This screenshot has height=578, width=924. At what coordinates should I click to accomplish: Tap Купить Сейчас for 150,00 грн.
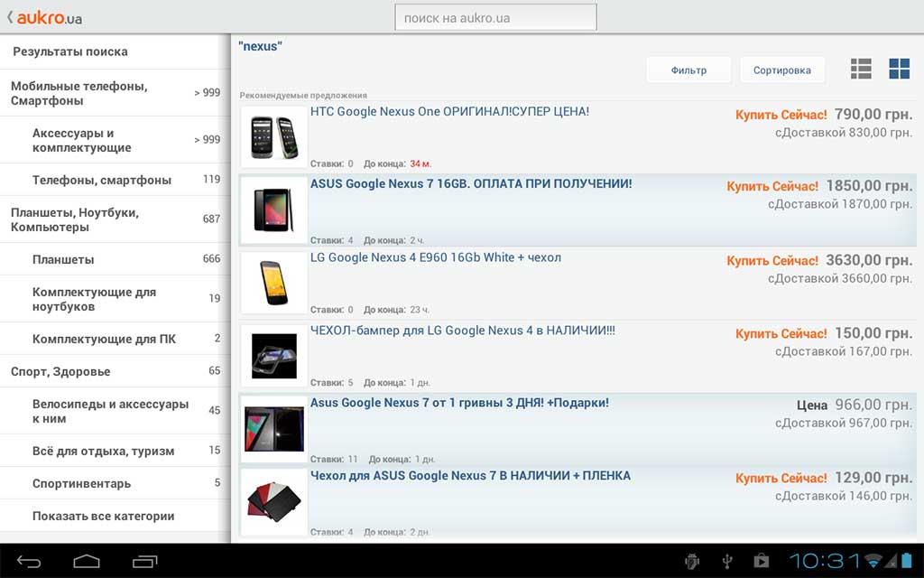point(781,334)
